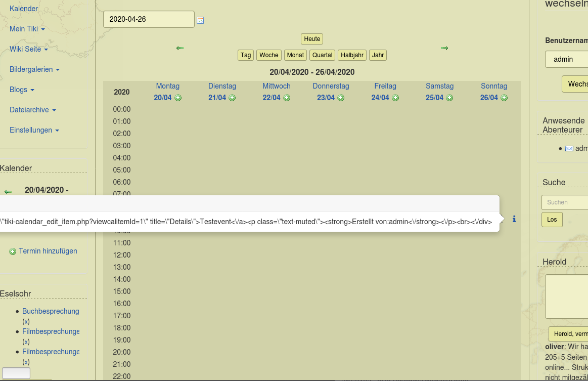Open Samstag day header link
The height and width of the screenshot is (381, 588).
[439, 86]
